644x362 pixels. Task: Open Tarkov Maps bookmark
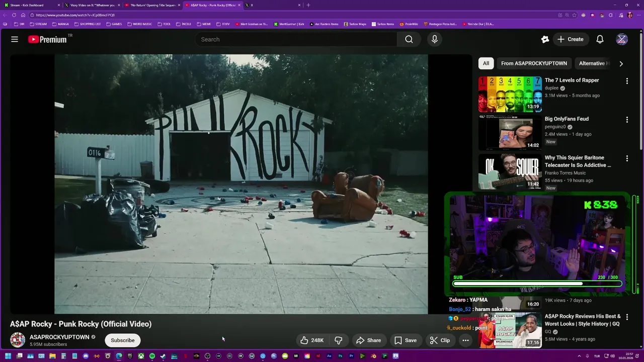pos(354,24)
